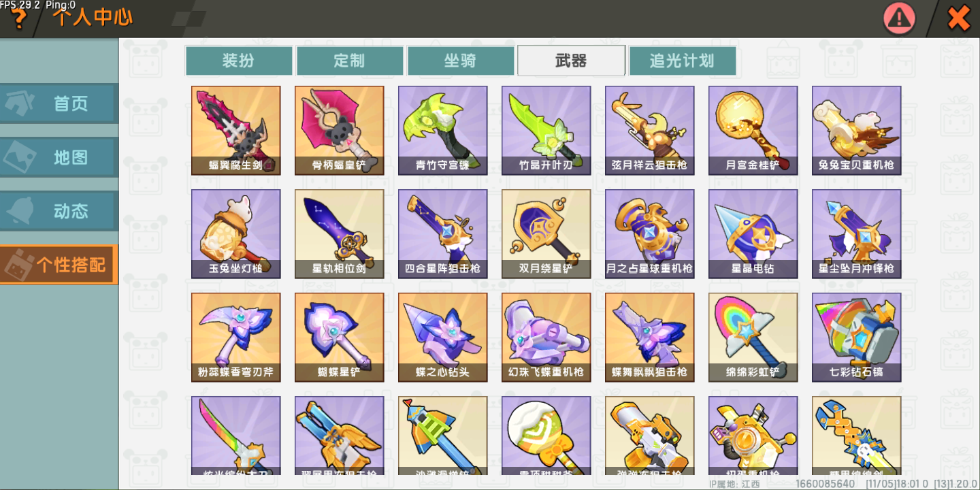
Task: Select the 蝴蝶星铲 weapon
Action: tap(339, 338)
